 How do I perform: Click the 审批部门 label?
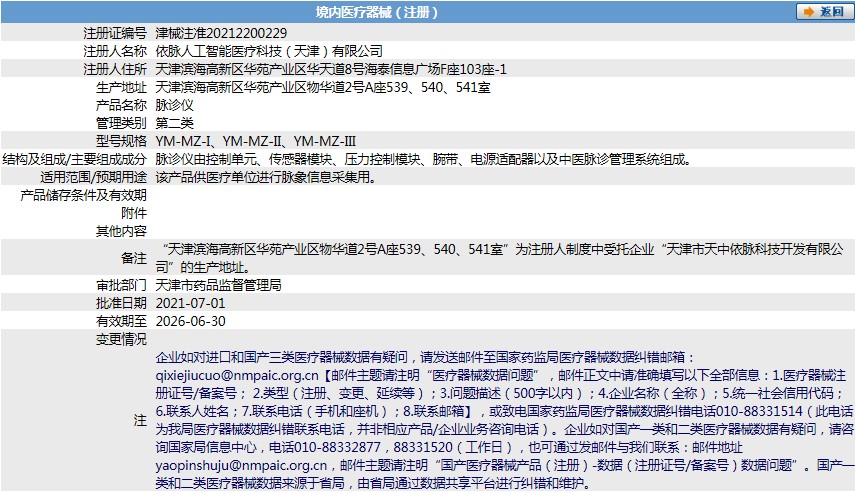pos(121,285)
